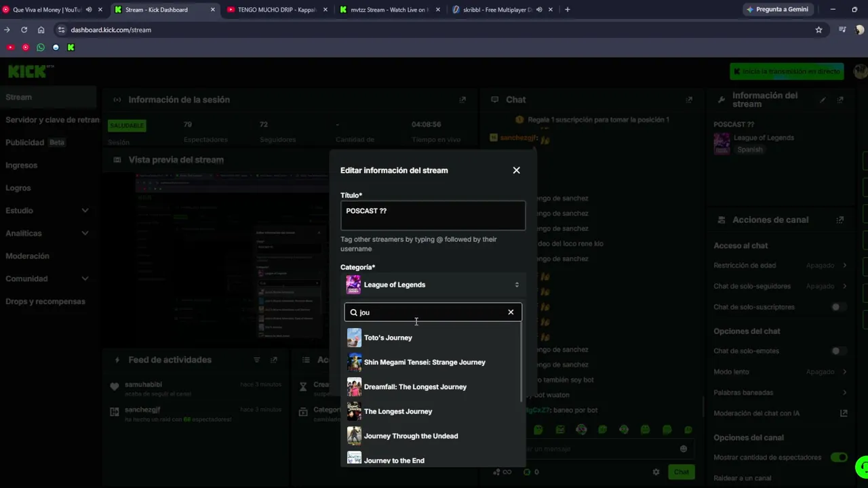Open Restricción de edad setting

(780, 266)
